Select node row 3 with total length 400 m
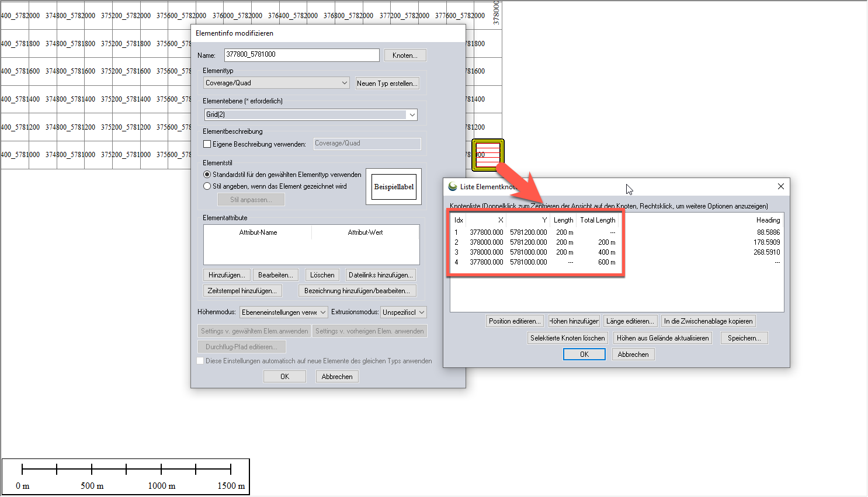 coord(617,252)
